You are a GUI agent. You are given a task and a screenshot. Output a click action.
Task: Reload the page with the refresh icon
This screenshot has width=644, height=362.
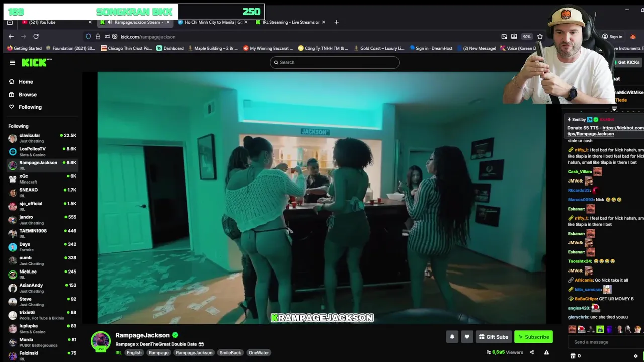tap(36, 36)
